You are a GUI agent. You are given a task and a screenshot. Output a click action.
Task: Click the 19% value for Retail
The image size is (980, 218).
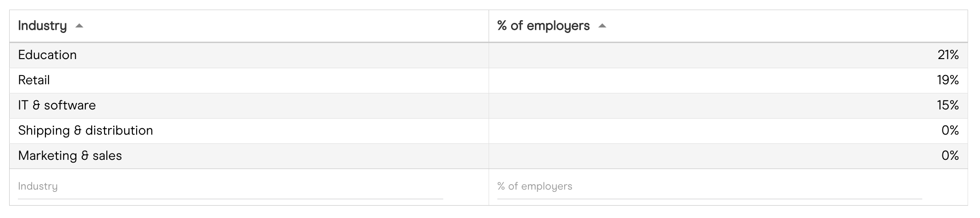(948, 80)
